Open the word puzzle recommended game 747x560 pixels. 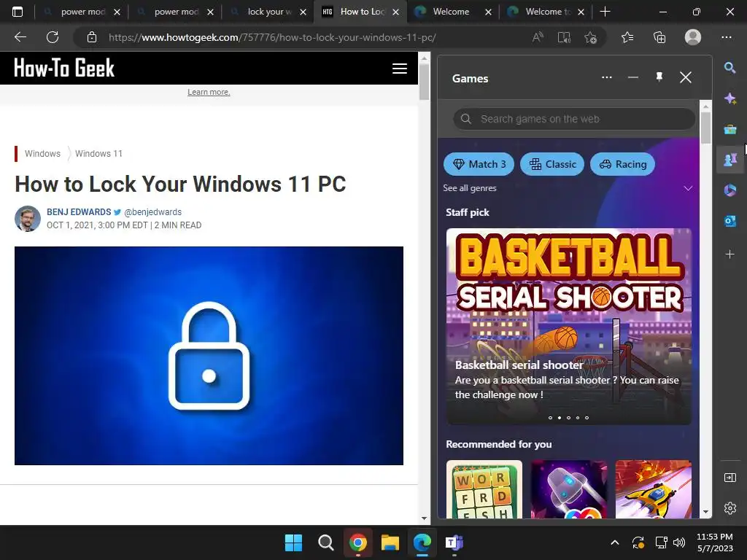click(484, 489)
